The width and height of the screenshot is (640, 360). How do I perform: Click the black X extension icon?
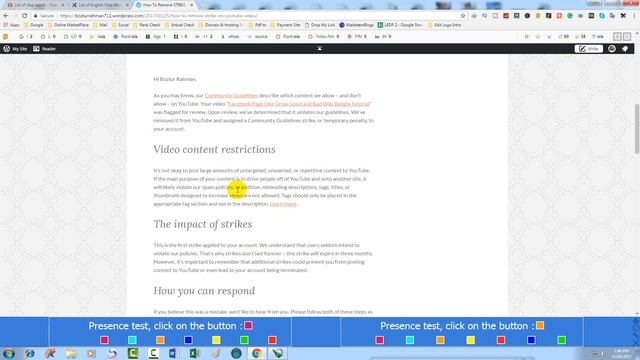click(x=623, y=16)
